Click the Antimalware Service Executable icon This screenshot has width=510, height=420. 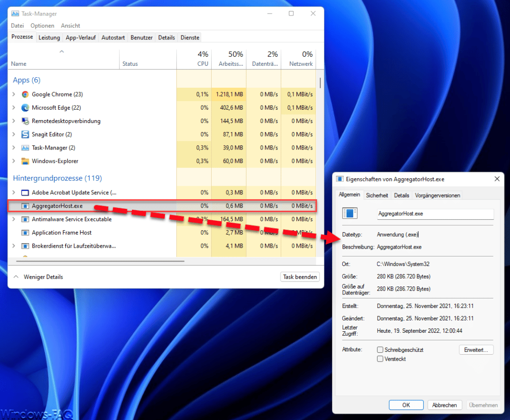click(25, 219)
